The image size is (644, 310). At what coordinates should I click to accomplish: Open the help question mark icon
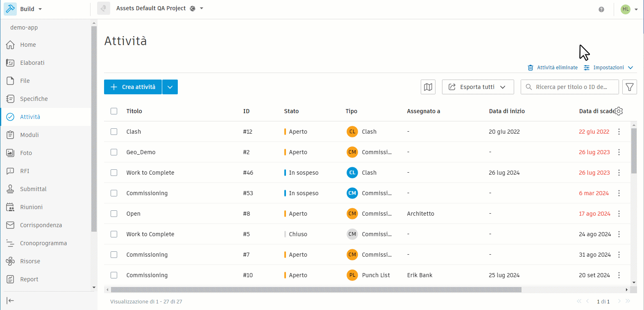point(601,9)
